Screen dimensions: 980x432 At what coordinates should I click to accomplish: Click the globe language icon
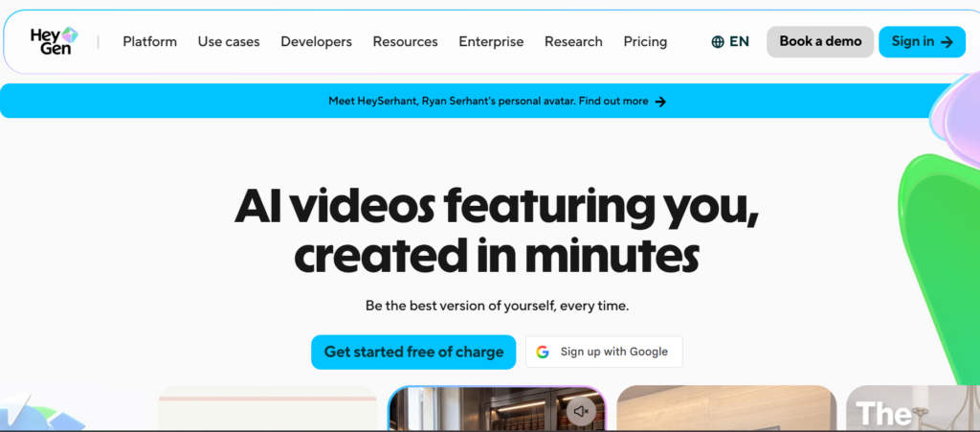718,42
